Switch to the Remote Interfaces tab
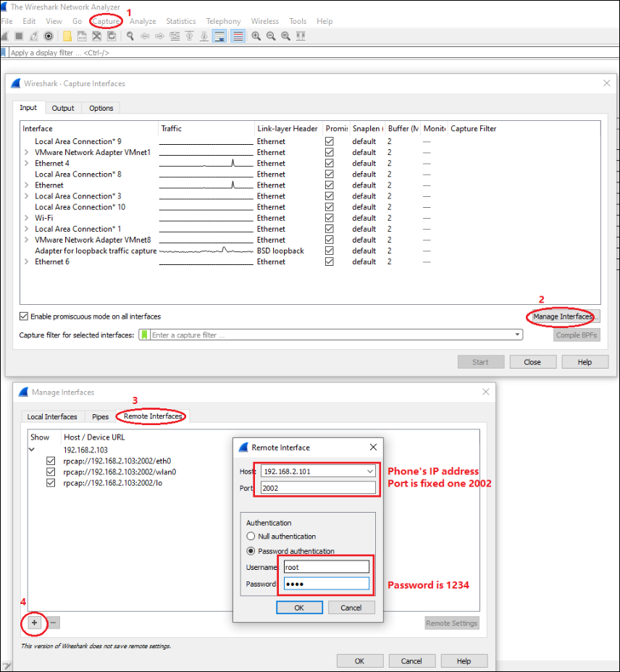This screenshot has width=620, height=672. [x=153, y=416]
